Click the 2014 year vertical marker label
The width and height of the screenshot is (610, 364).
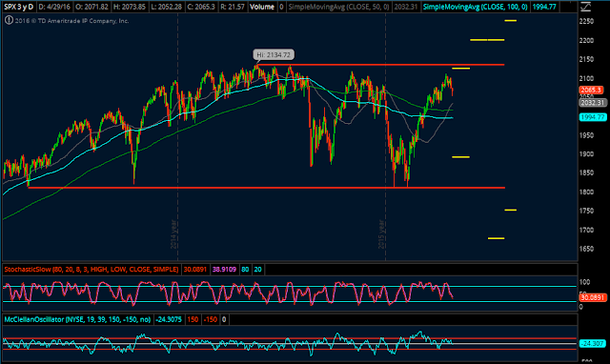click(173, 234)
